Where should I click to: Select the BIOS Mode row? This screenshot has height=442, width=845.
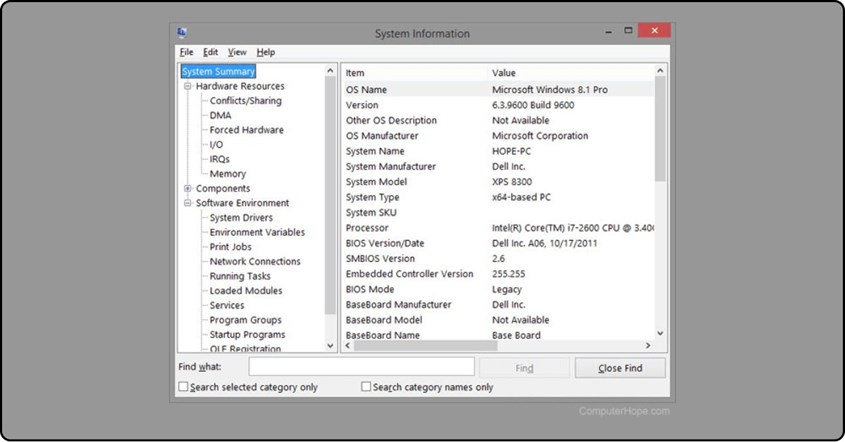(x=498, y=289)
